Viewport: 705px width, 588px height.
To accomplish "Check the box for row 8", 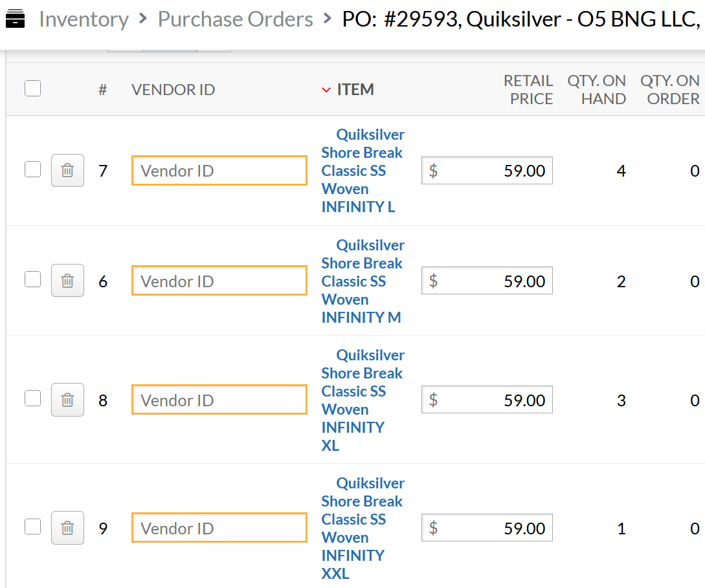I will tap(33, 398).
